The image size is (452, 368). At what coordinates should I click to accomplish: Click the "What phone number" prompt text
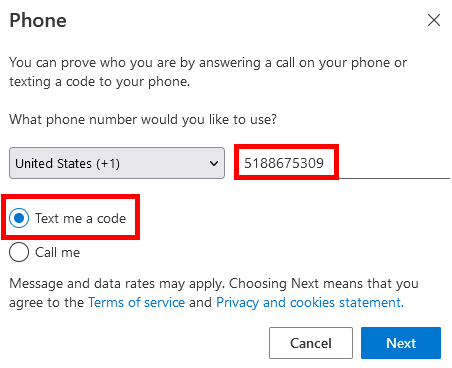click(x=143, y=119)
